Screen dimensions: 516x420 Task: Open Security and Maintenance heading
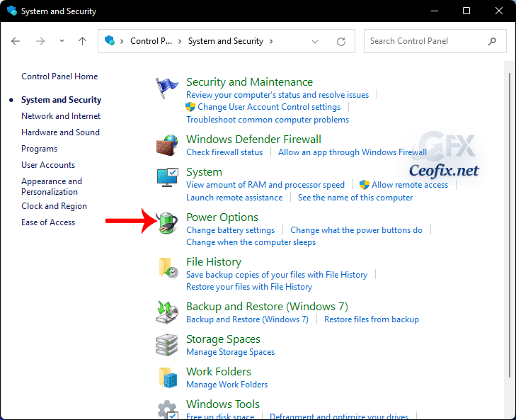[249, 81]
